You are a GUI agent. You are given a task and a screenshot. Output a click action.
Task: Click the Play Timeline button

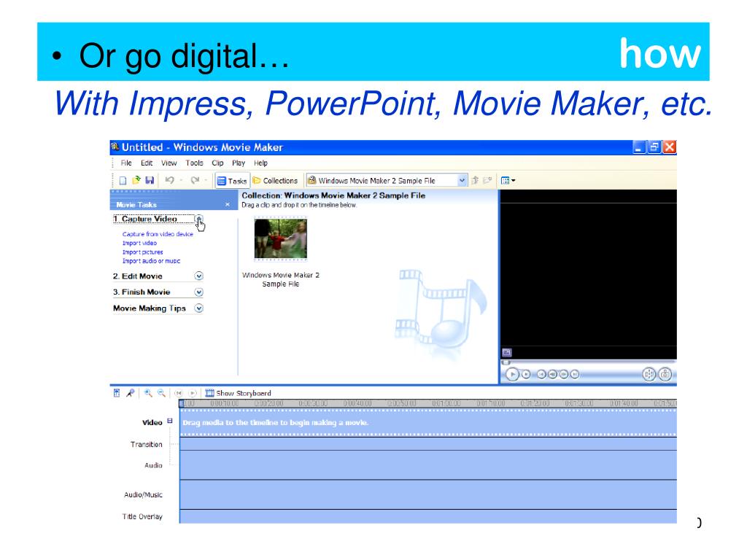pyautogui.click(x=193, y=393)
